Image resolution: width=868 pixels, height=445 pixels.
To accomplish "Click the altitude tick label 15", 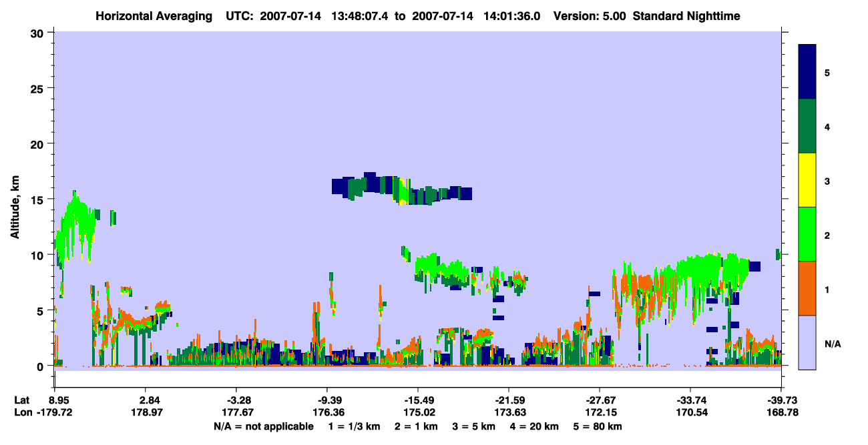I will (39, 199).
